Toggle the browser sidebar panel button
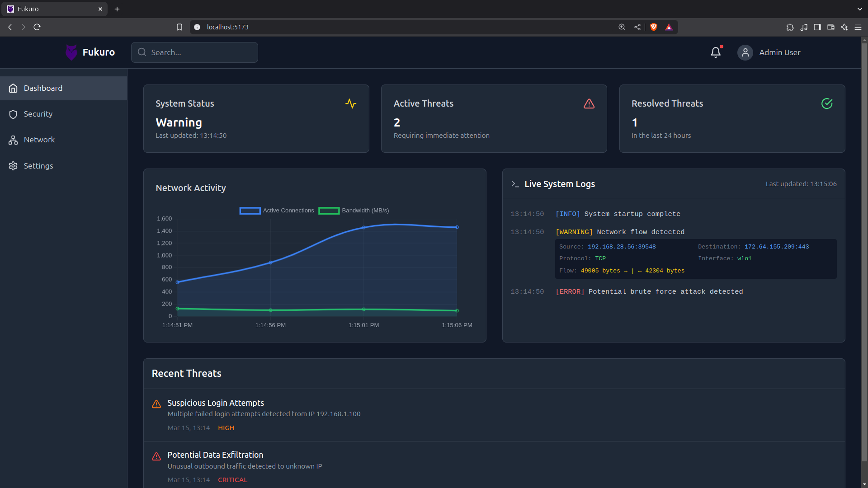868x488 pixels. coord(817,27)
